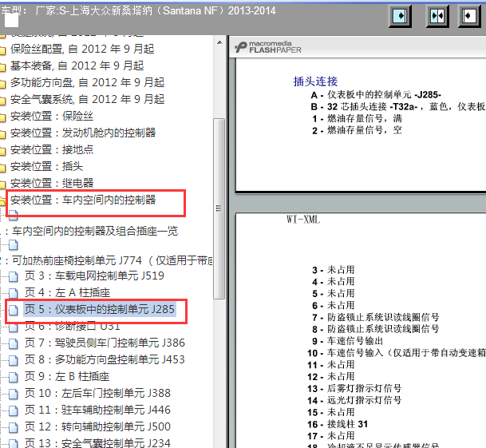The image size is (486, 448).
Task: Click line 7 - 防盗锁止系统识读线圈信号
Action: (x=376, y=317)
